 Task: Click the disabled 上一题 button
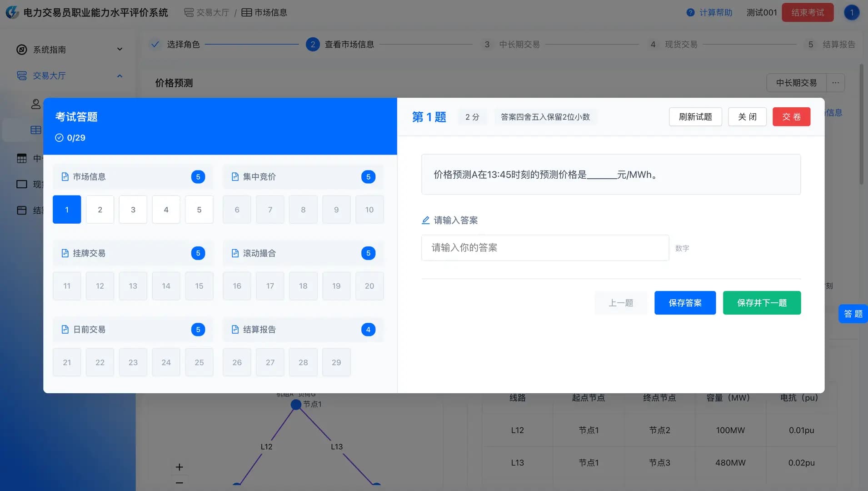(621, 303)
